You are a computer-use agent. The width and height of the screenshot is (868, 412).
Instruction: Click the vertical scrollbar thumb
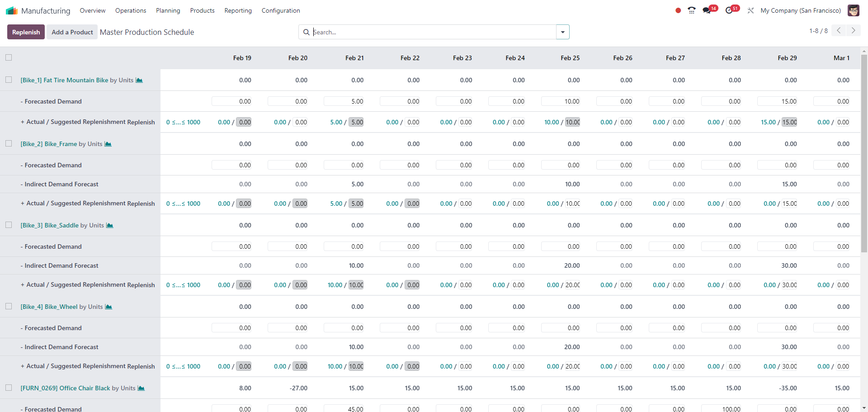tap(864, 154)
